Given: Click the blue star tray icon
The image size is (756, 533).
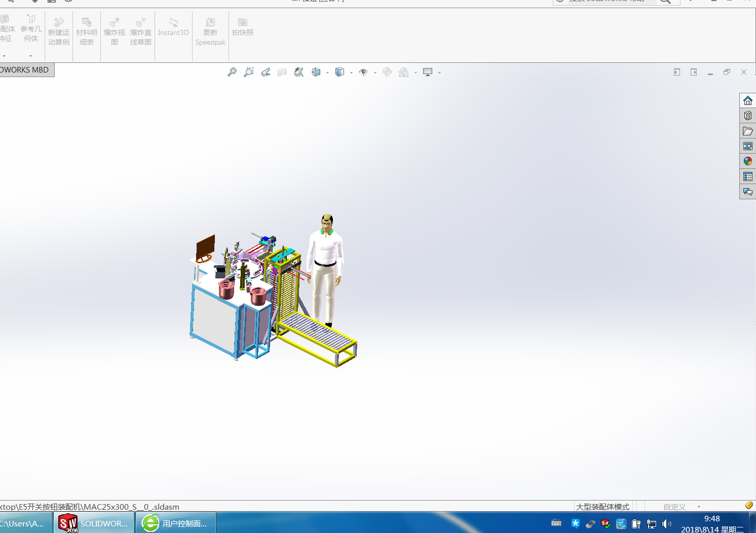Looking at the screenshot, I should tap(576, 523).
